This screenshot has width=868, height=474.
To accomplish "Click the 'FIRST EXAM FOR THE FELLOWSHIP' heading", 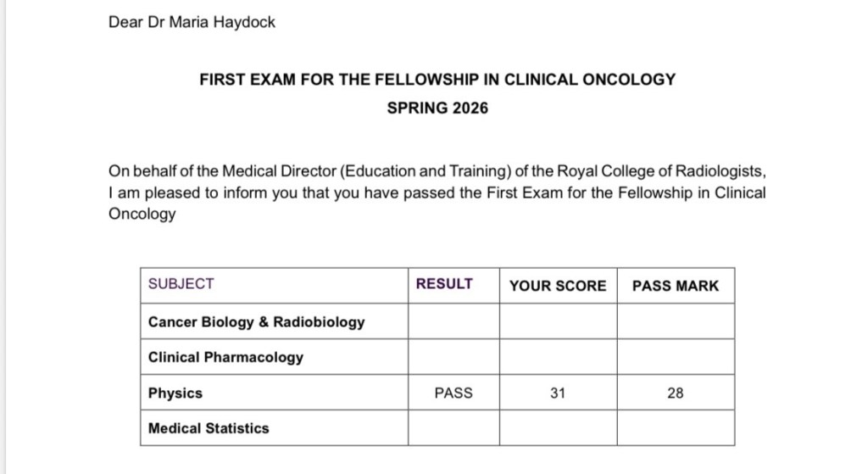I will click(x=437, y=80).
